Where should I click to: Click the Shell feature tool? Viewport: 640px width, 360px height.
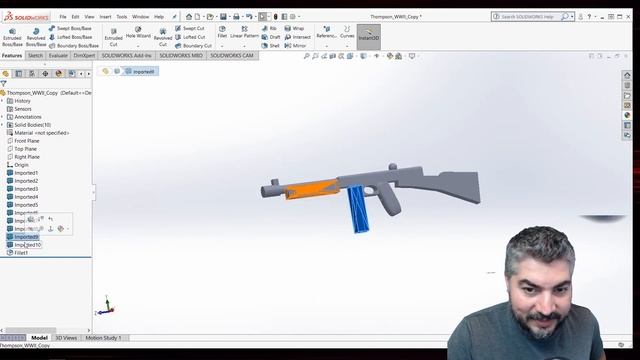(x=271, y=46)
